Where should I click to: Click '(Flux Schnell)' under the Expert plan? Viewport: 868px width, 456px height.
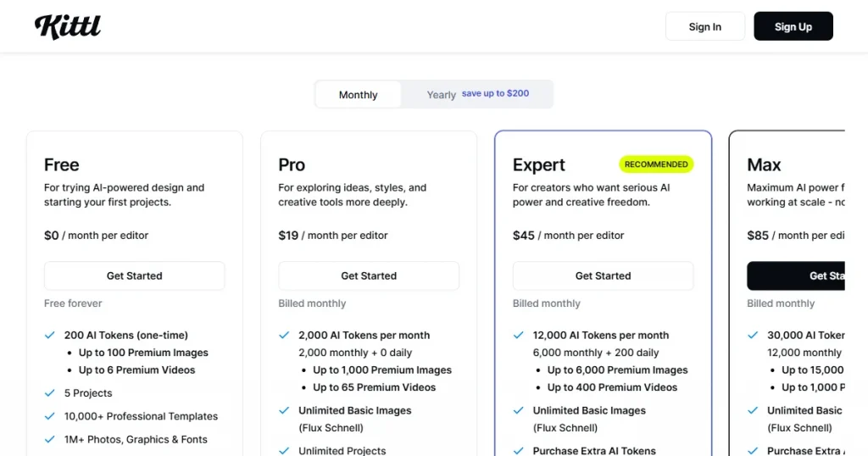[565, 428]
